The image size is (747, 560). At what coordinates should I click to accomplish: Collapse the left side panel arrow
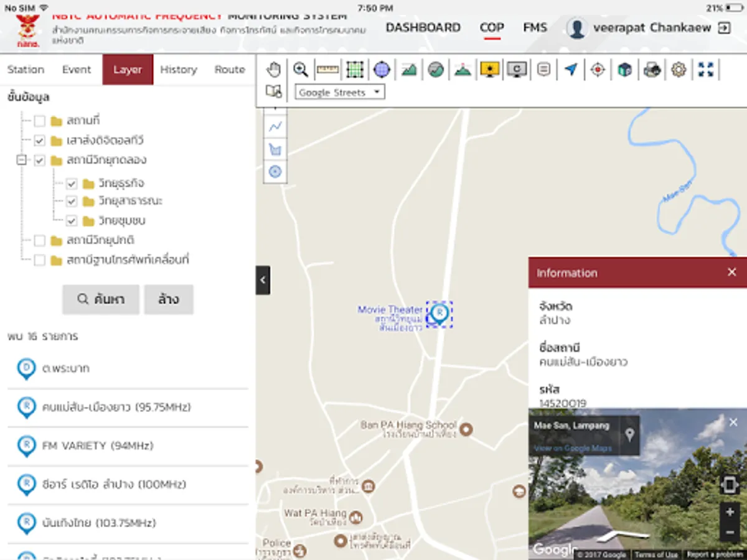point(263,280)
